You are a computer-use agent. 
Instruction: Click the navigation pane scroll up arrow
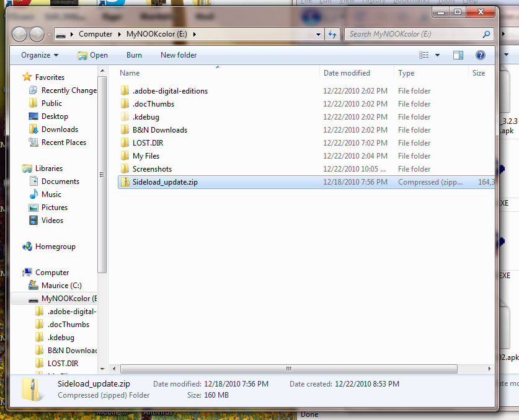102,71
